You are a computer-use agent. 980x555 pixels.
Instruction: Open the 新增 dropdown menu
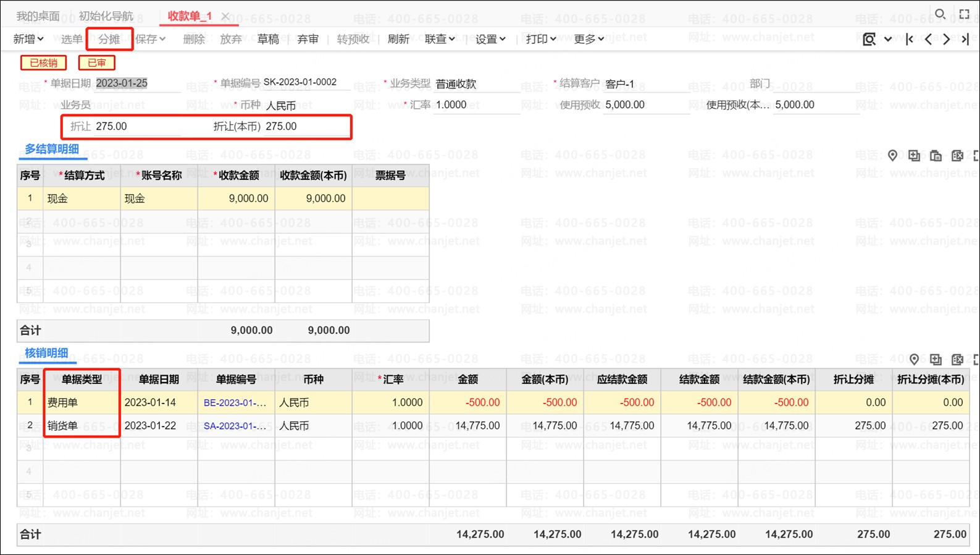(x=28, y=39)
